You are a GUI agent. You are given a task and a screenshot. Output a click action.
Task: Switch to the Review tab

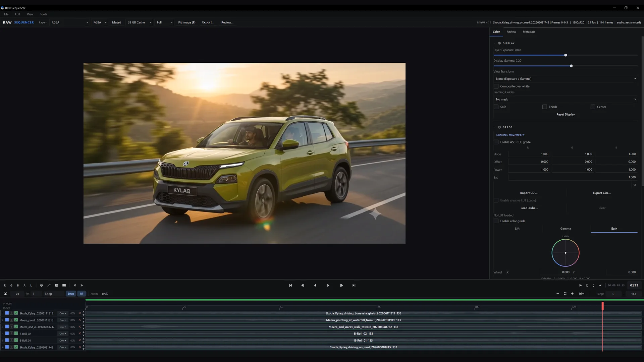(511, 32)
